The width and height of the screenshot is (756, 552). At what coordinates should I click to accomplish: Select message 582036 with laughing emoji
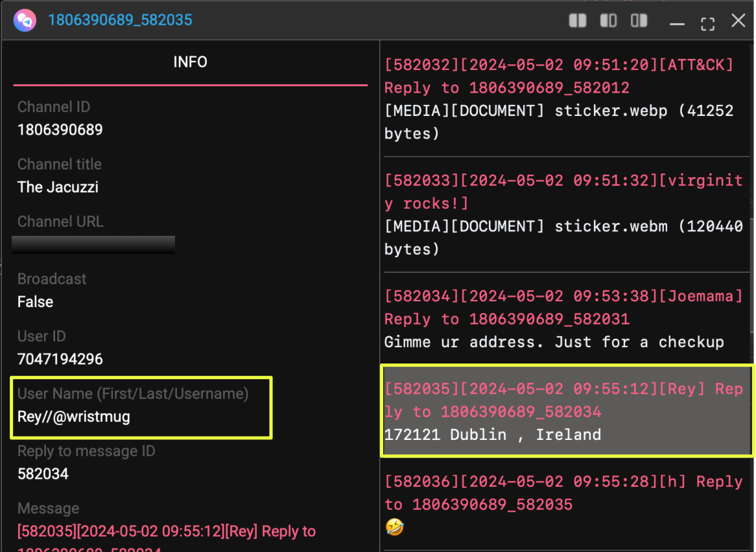point(563,504)
